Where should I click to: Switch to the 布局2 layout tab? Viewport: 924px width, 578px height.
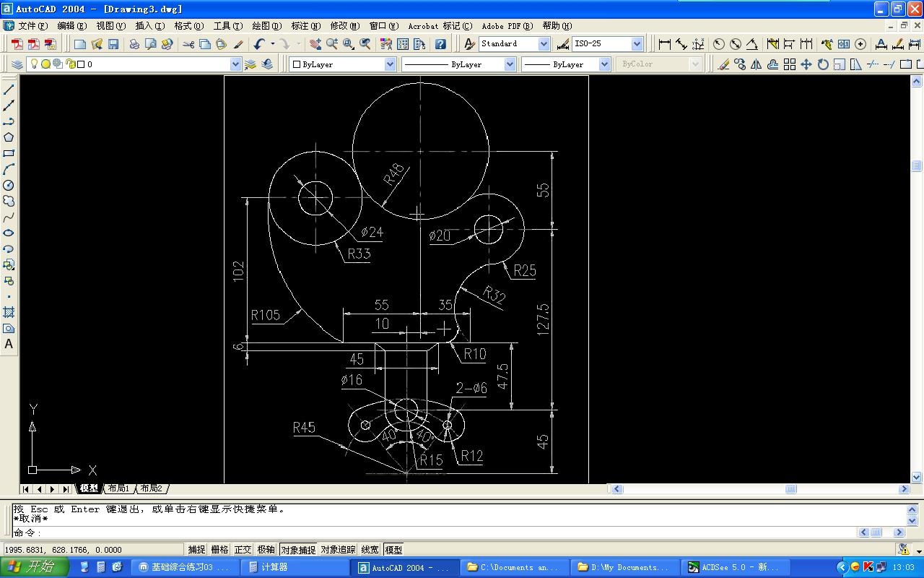[152, 489]
